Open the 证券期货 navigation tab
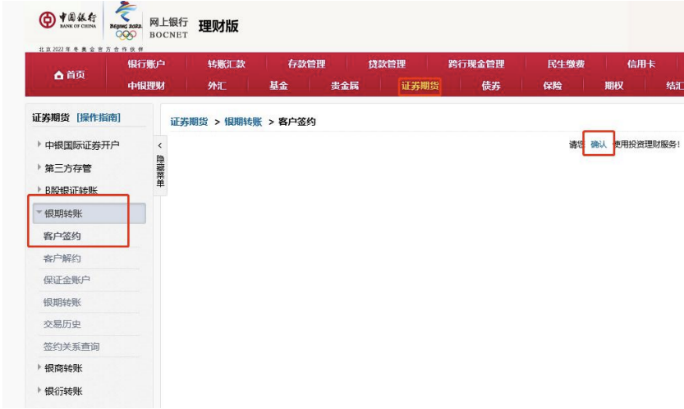This screenshot has height=409, width=684. point(420,86)
